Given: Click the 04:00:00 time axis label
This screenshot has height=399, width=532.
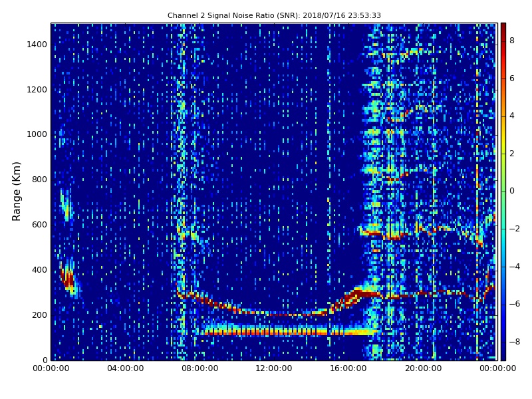Looking at the screenshot, I should [126, 368].
